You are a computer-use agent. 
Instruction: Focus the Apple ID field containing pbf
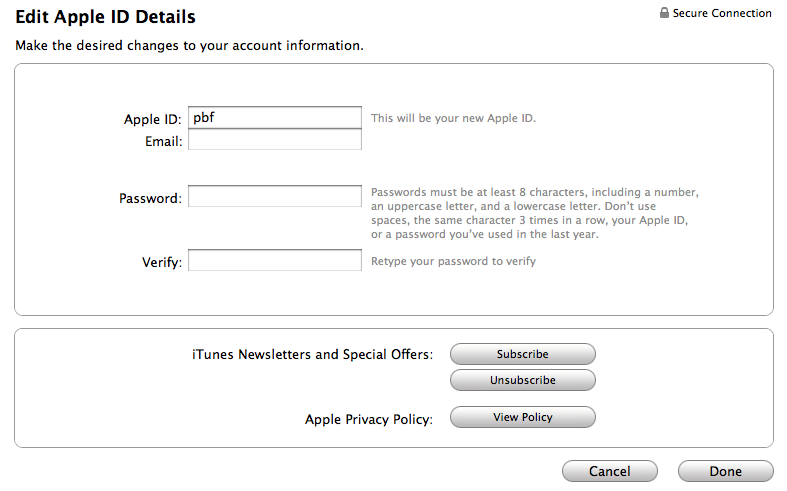click(x=274, y=118)
